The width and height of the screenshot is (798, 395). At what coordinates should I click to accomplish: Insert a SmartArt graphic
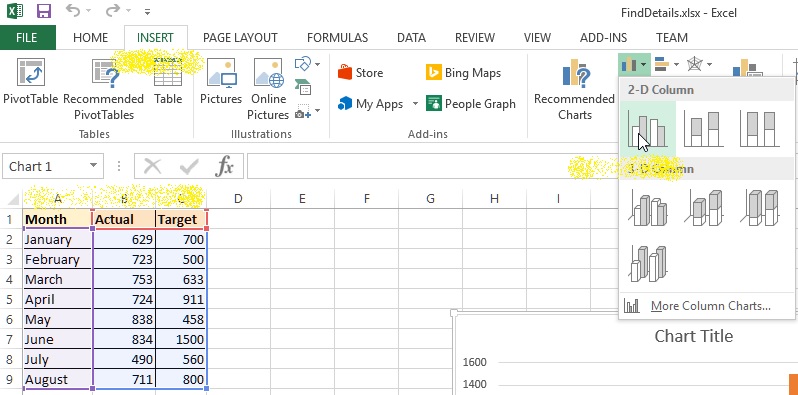tap(303, 87)
